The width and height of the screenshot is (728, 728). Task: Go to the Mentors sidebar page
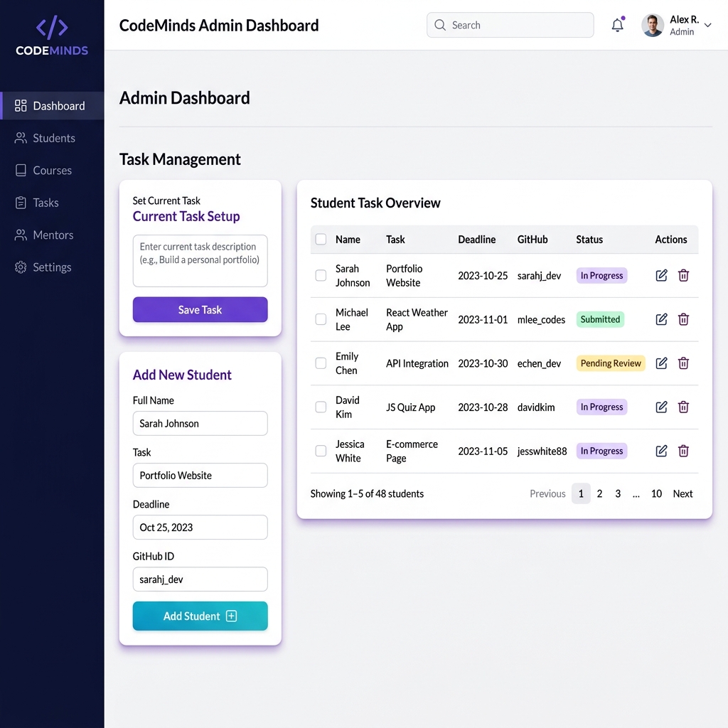point(52,235)
